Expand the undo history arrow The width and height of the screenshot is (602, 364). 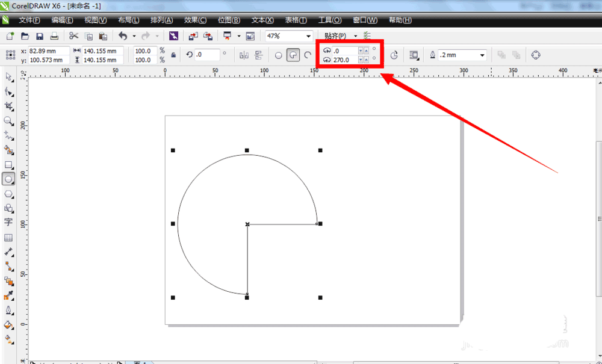tap(134, 36)
